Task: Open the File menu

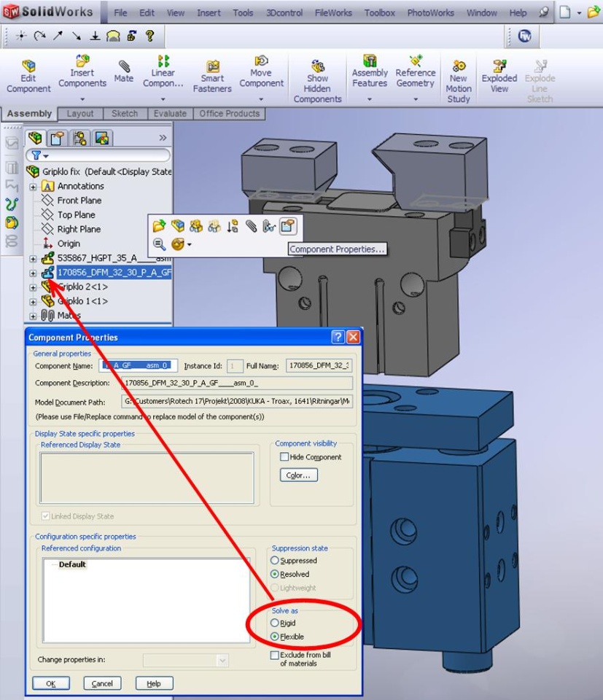Action: click(120, 12)
